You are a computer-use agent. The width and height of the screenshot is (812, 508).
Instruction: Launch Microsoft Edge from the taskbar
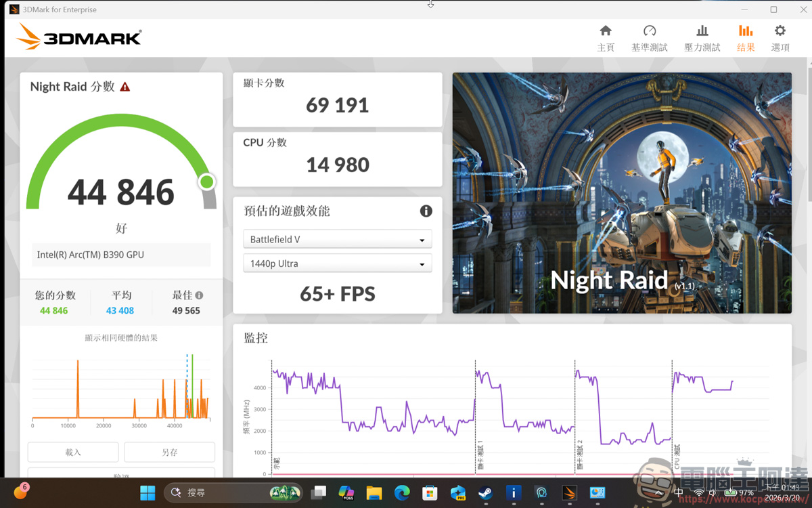tap(401, 493)
